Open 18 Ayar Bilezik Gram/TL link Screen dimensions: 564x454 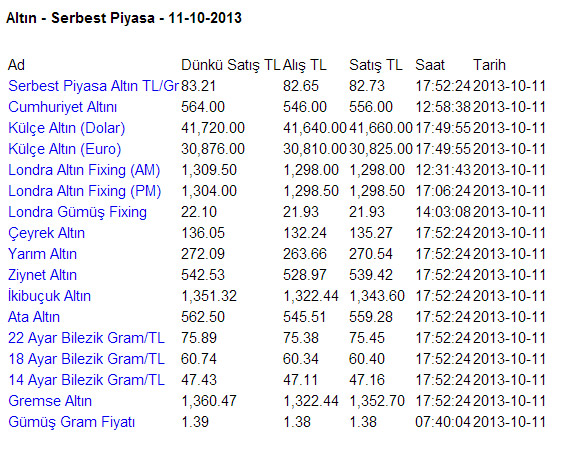point(86,359)
